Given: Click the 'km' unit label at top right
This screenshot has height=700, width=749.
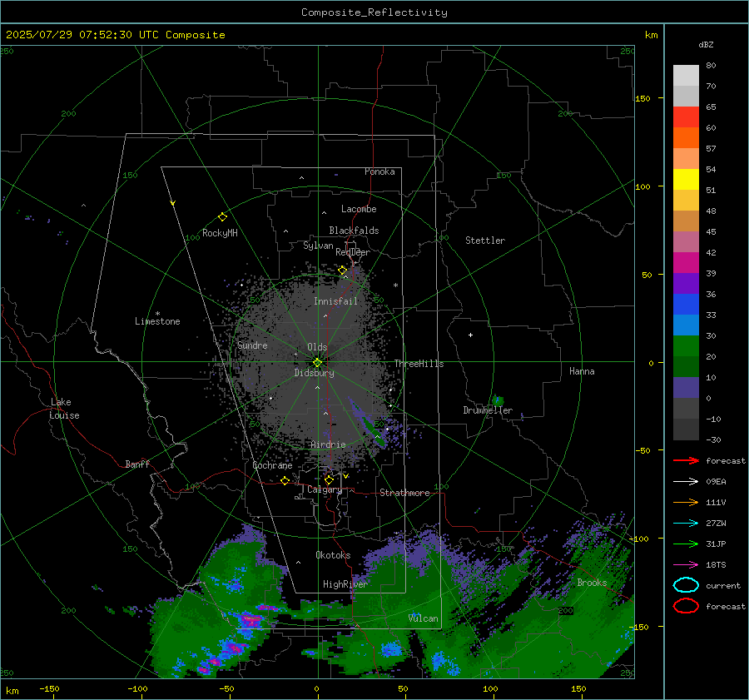Looking at the screenshot, I should click(x=651, y=35).
